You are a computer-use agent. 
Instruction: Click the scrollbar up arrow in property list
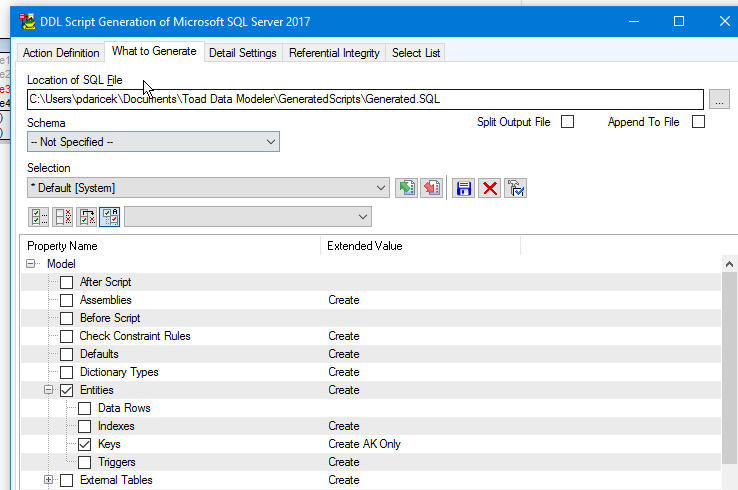(x=729, y=264)
